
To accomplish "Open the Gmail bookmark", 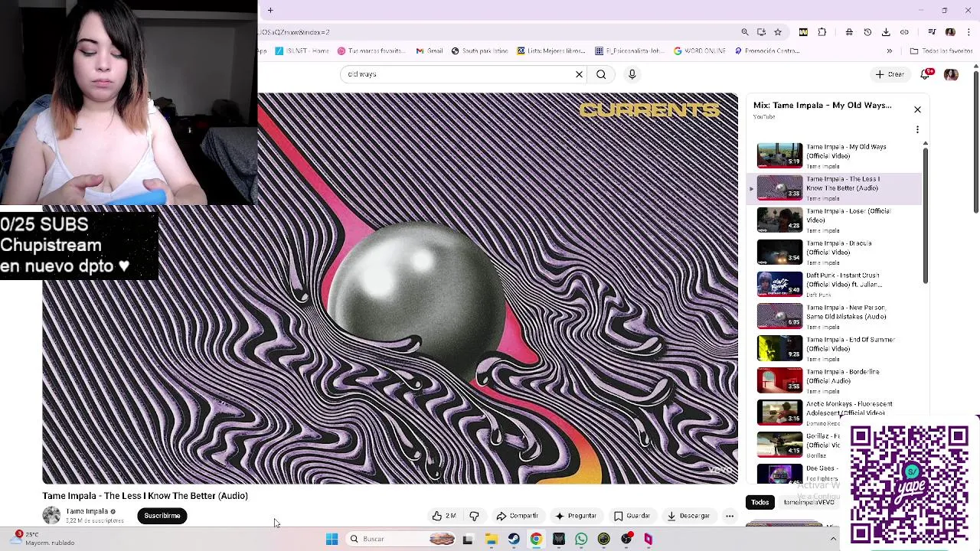I will (x=430, y=51).
